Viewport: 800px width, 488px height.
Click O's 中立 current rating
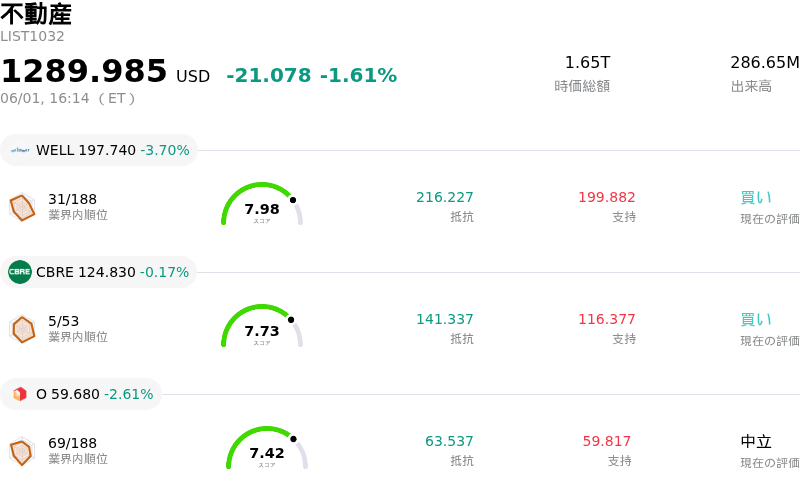point(756,442)
